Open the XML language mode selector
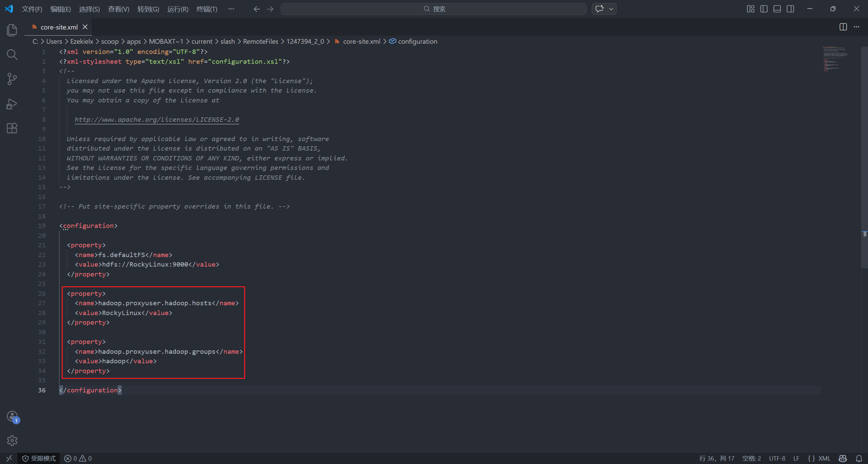Image resolution: width=868 pixels, height=464 pixels. [x=820, y=458]
